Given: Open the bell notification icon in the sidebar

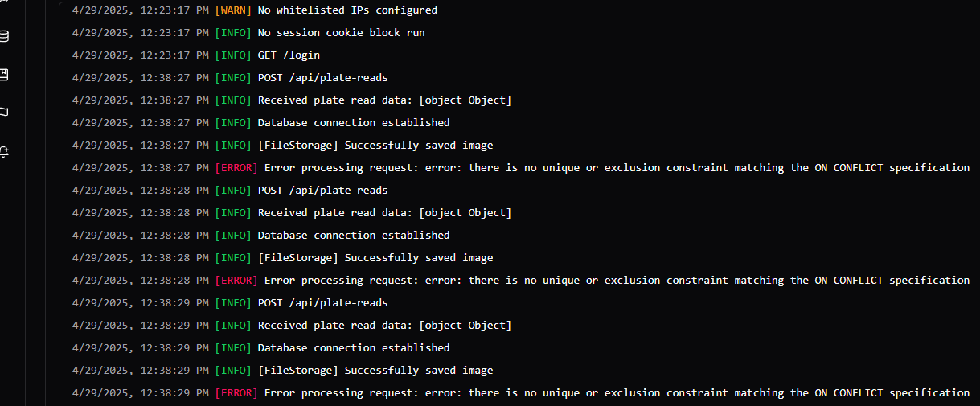Looking at the screenshot, I should click(x=4, y=150).
